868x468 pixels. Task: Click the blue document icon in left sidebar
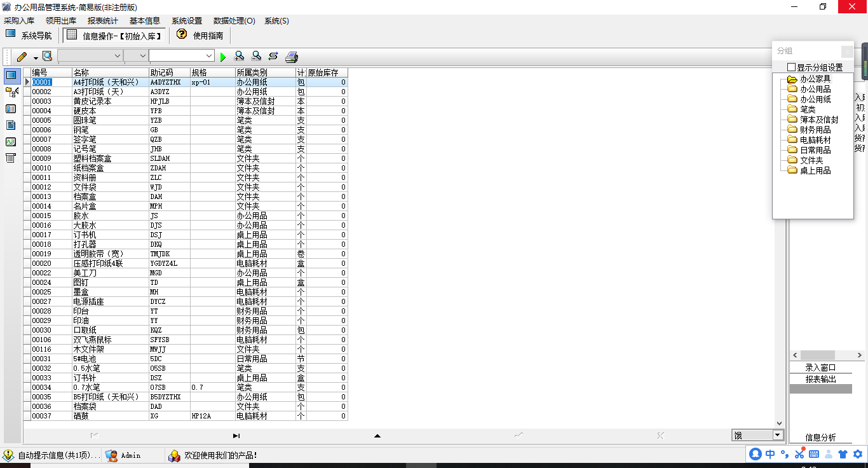pyautogui.click(x=11, y=125)
